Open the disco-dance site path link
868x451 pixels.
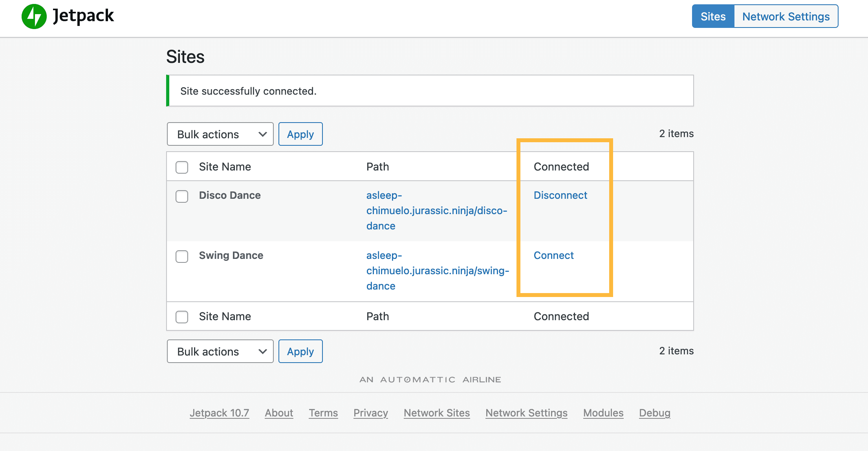(x=436, y=211)
